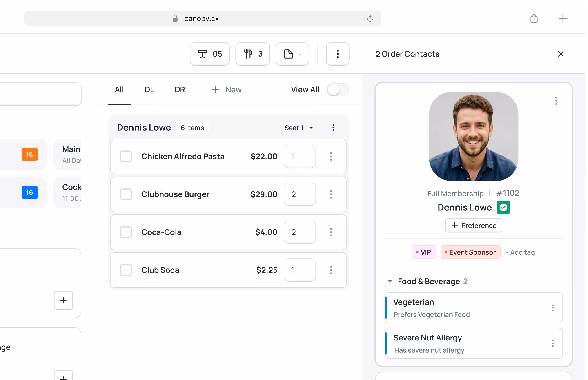Click the Dennis Lowe order header name
The image size is (588, 380).
tap(144, 128)
